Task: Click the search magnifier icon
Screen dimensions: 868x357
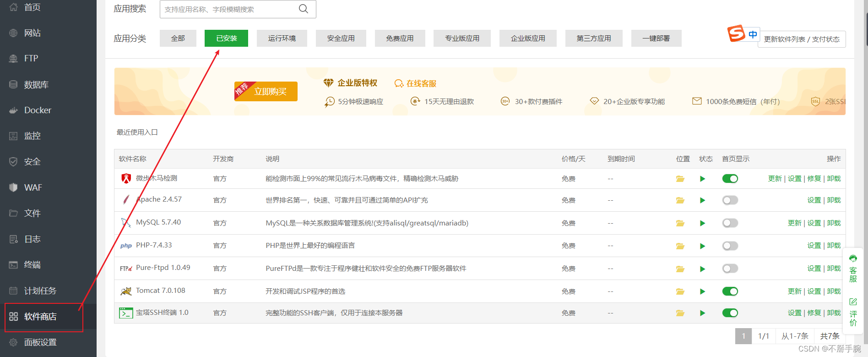Action: pyautogui.click(x=304, y=9)
